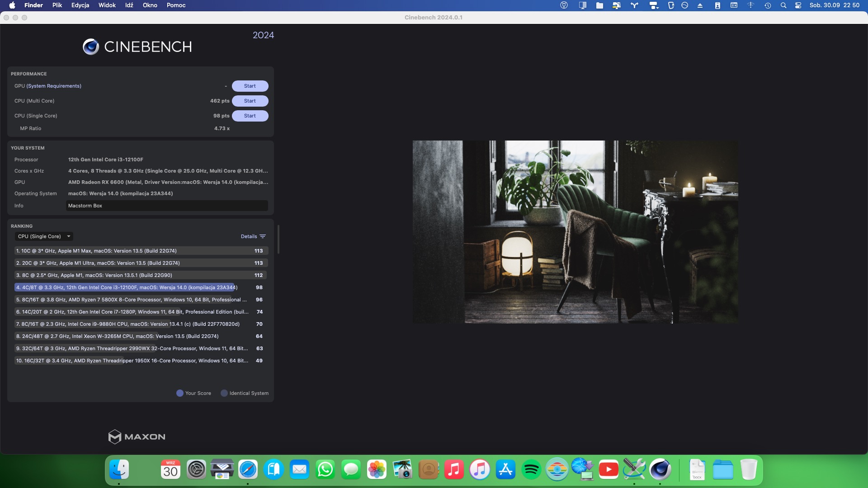Click the Maxon logo at bottom
Screen dimensions: 868x488
tap(137, 436)
